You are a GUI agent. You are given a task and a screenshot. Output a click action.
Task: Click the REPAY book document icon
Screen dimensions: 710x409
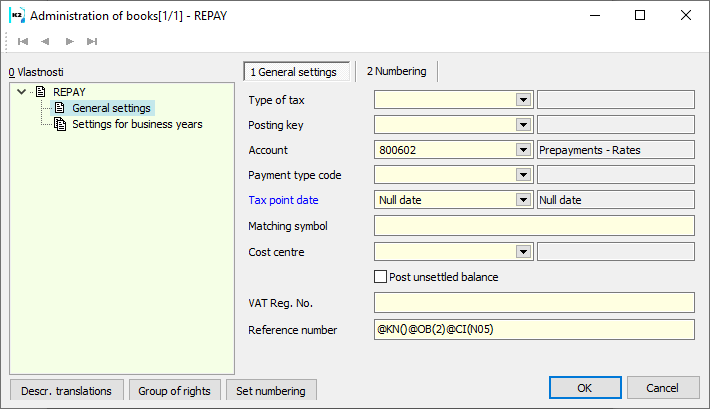41,92
